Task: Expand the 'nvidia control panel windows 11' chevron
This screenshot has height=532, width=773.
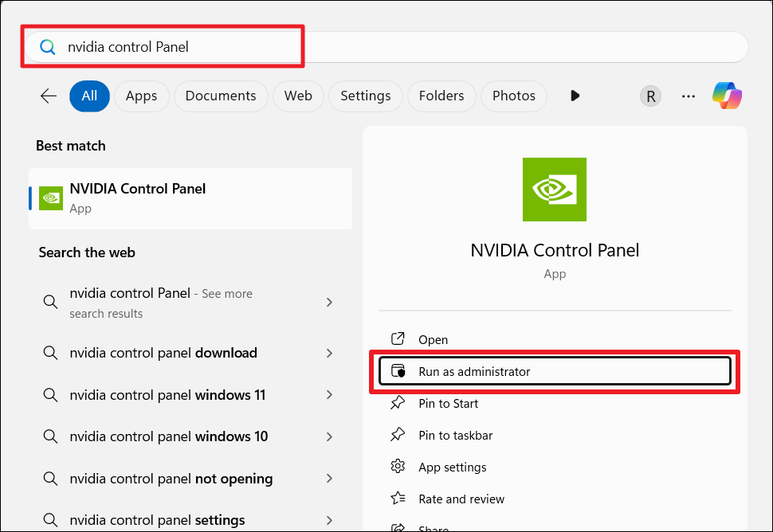Action: (329, 395)
